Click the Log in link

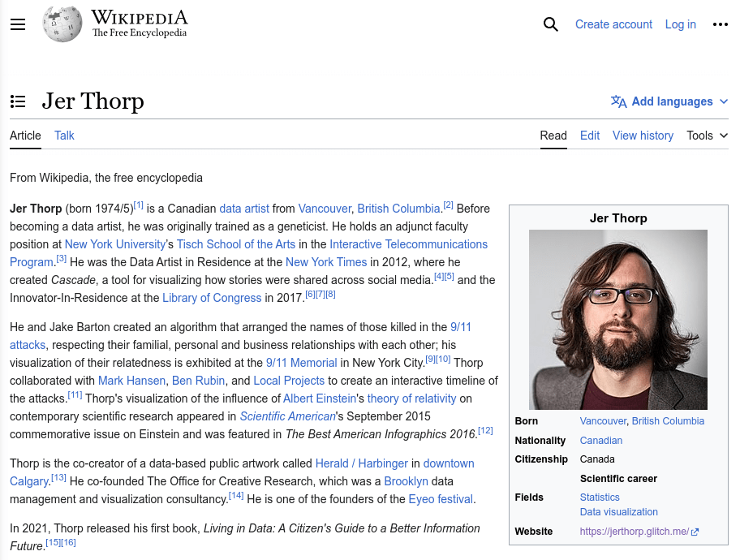click(681, 24)
